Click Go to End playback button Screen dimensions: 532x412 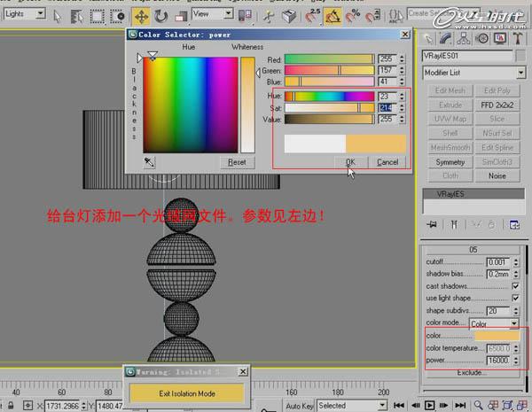coord(460,406)
